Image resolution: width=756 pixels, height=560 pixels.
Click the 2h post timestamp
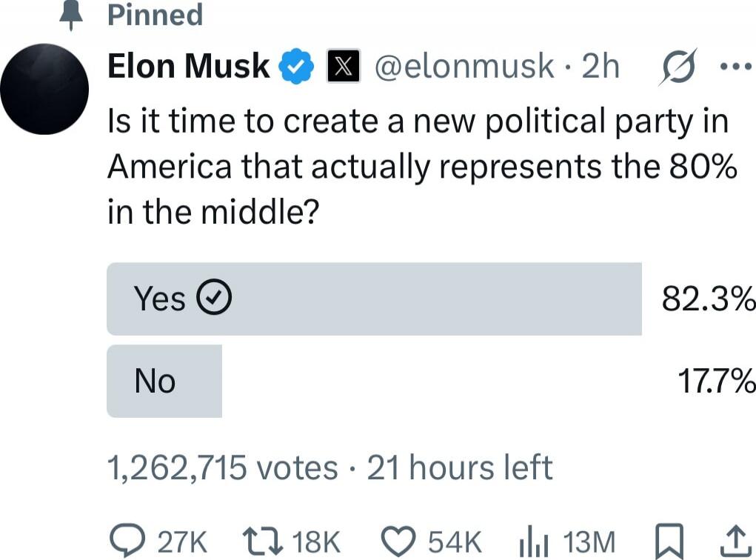pyautogui.click(x=601, y=66)
